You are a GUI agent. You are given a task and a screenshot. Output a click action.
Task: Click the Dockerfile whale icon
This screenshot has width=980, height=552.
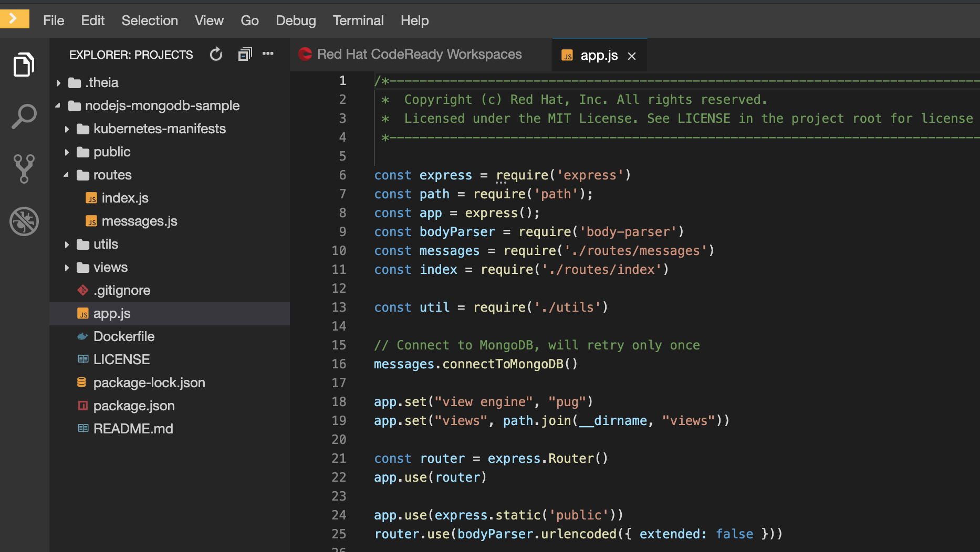[x=83, y=336]
